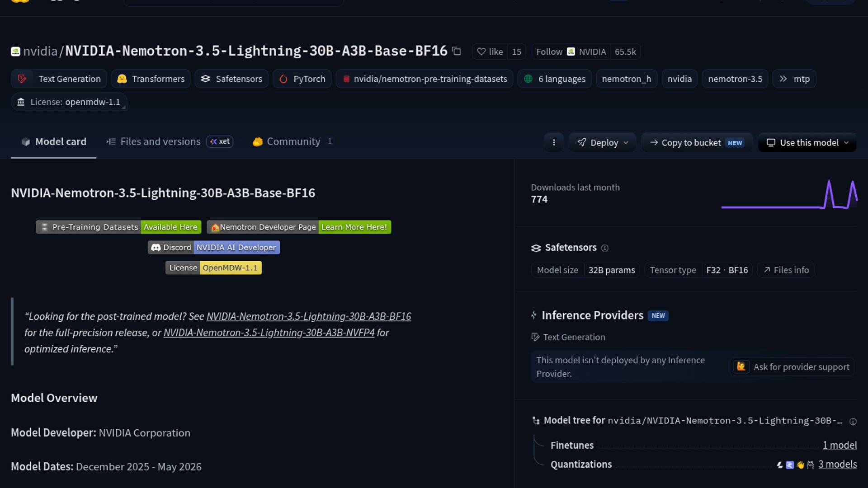Select the Transformers tag
Viewport: 868px width, 488px height.
click(x=151, y=79)
